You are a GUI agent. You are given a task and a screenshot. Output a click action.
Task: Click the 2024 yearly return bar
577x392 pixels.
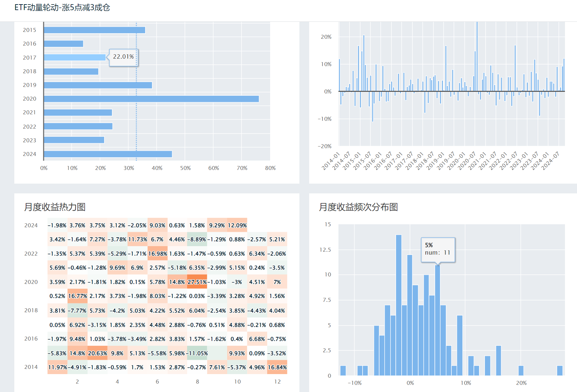pyautogui.click(x=108, y=154)
